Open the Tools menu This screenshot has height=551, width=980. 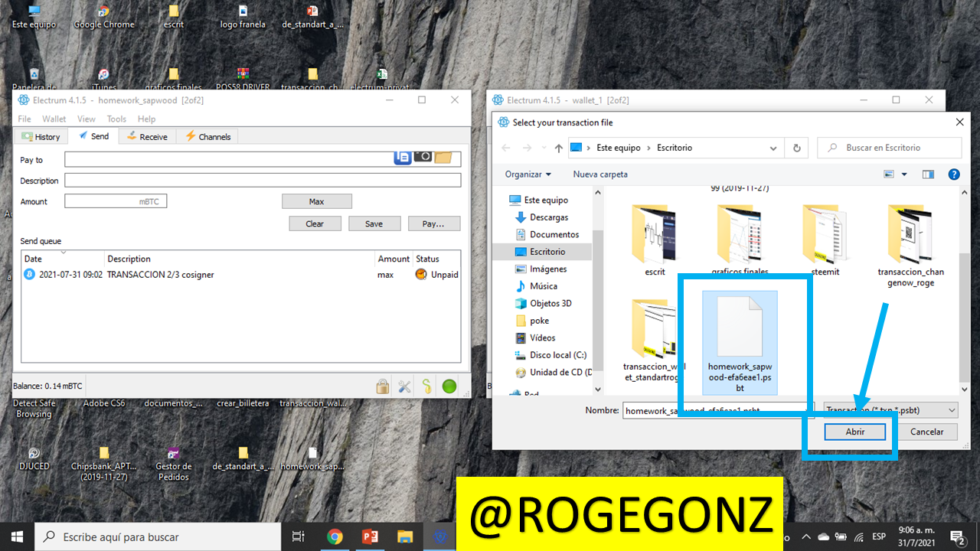tap(116, 119)
